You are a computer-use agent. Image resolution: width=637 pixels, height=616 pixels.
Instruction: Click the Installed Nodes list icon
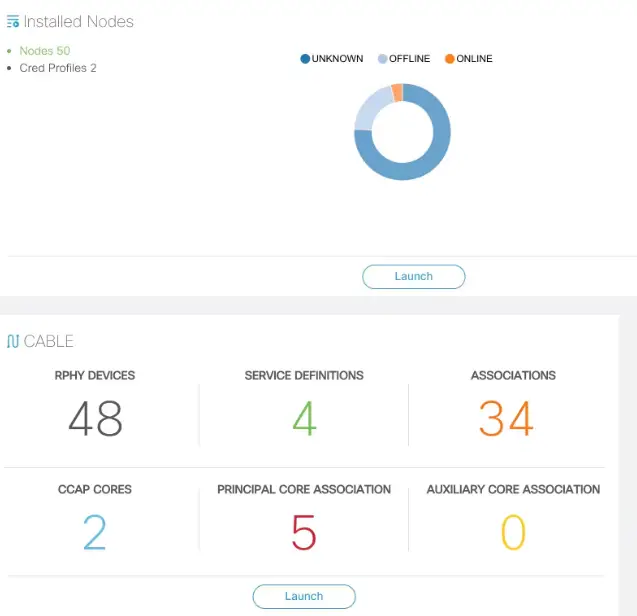click(13, 21)
